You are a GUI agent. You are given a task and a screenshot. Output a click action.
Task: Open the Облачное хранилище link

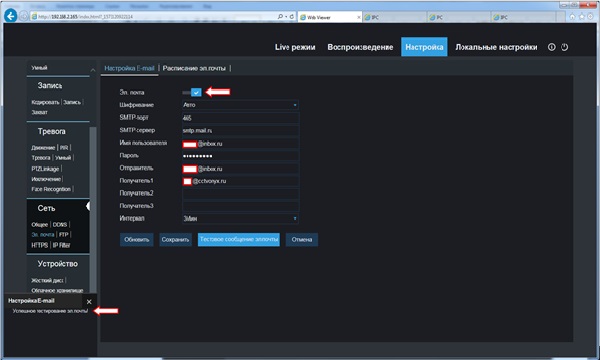57,290
